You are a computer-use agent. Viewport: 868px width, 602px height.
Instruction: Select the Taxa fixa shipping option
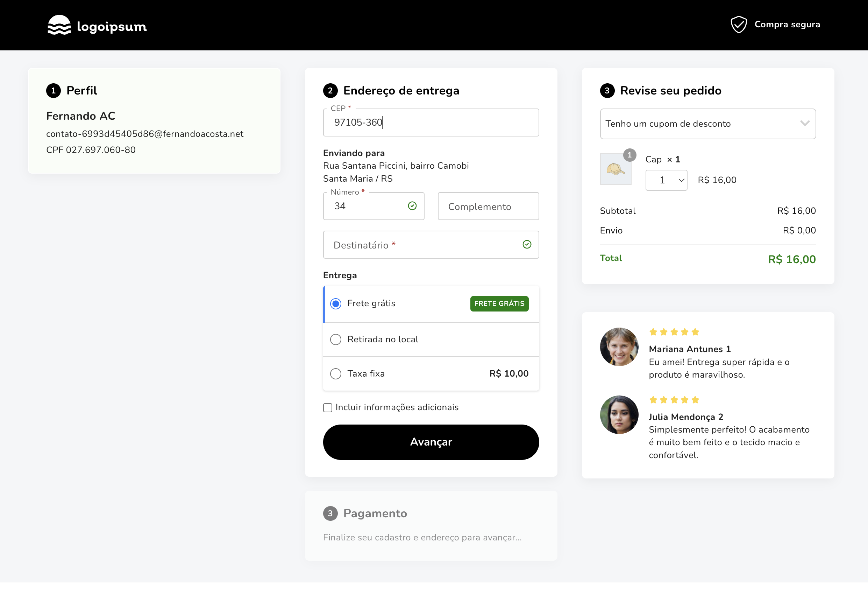(335, 373)
